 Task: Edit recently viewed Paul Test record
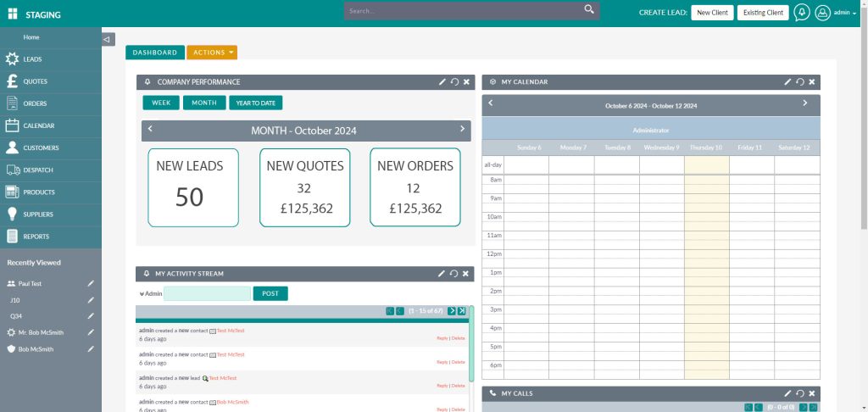pyautogui.click(x=91, y=283)
